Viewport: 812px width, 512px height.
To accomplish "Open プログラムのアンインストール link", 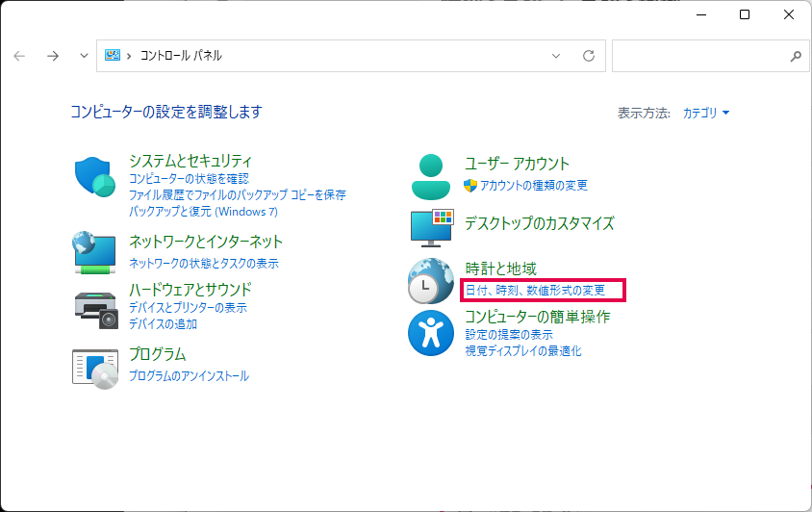I will pyautogui.click(x=189, y=375).
